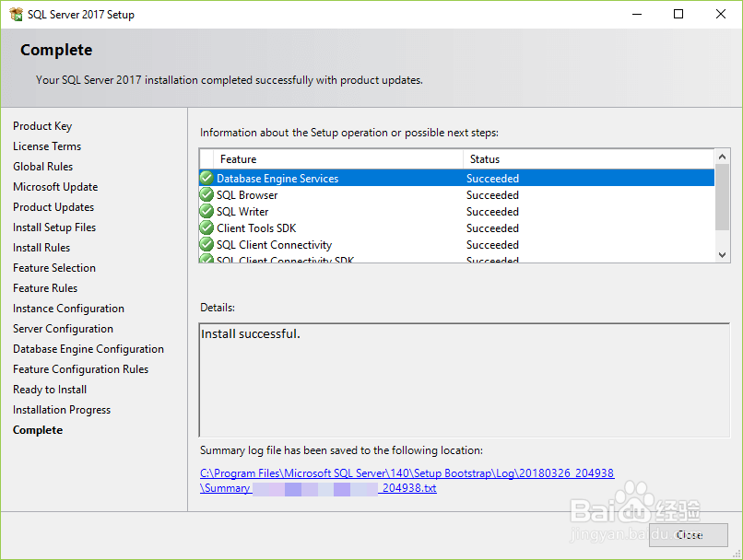Click Server Configuration step in sidebar

63,329
